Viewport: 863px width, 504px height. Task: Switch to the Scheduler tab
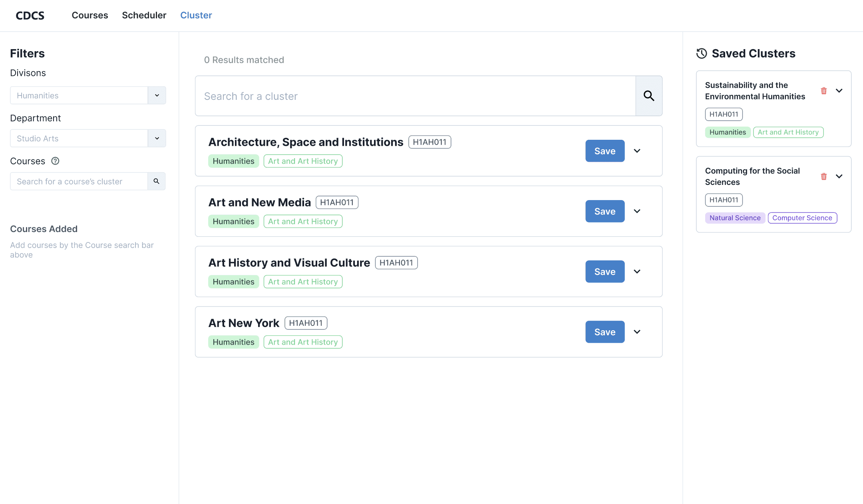(x=144, y=15)
